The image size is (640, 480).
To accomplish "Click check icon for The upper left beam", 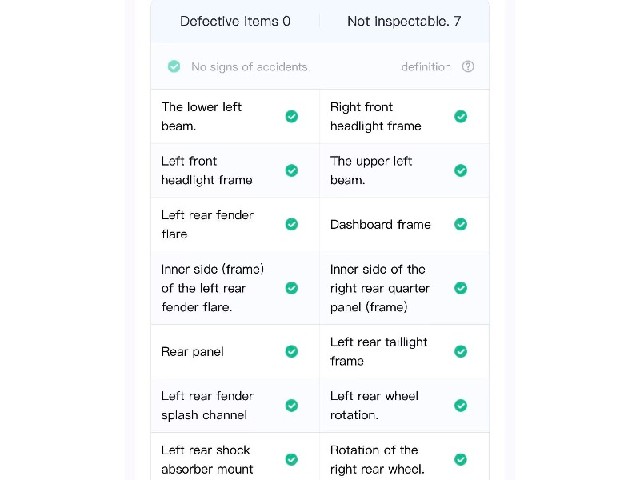I will click(x=460, y=170).
